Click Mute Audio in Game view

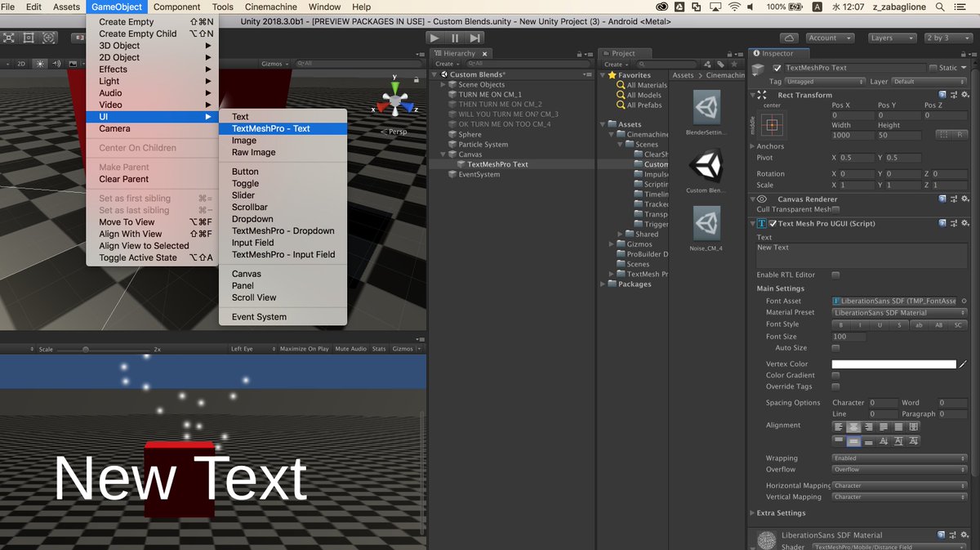tap(351, 349)
